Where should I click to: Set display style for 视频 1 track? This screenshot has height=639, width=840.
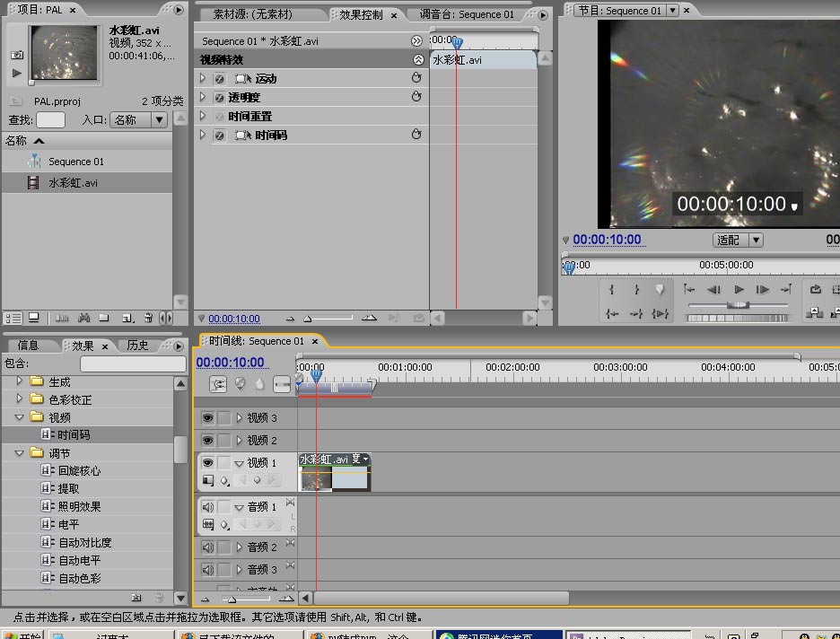[207, 480]
